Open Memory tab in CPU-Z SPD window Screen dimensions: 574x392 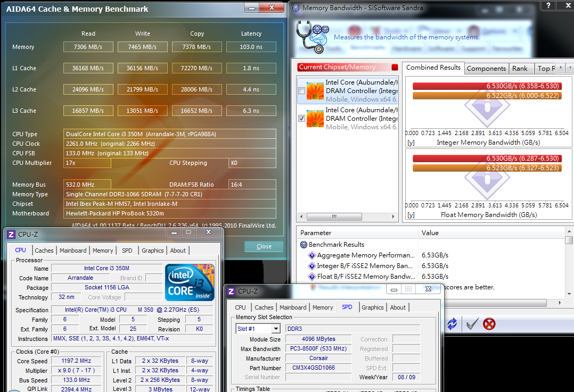pos(323,307)
